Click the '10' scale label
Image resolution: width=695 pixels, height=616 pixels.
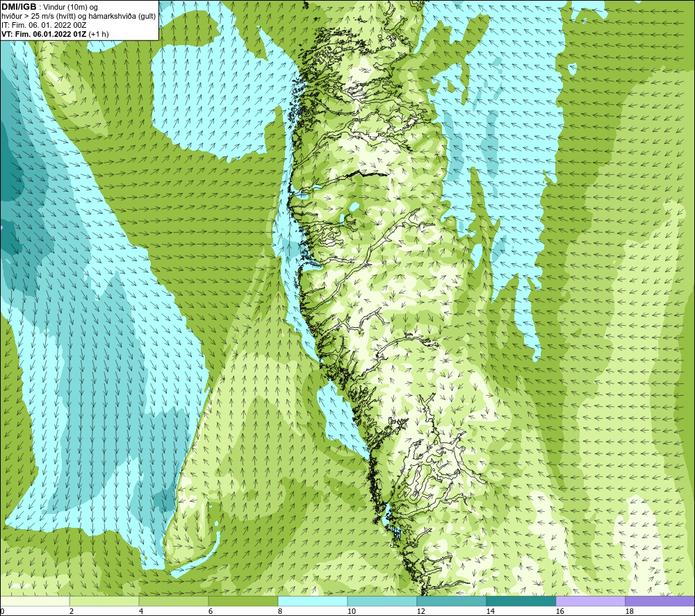[x=351, y=611]
